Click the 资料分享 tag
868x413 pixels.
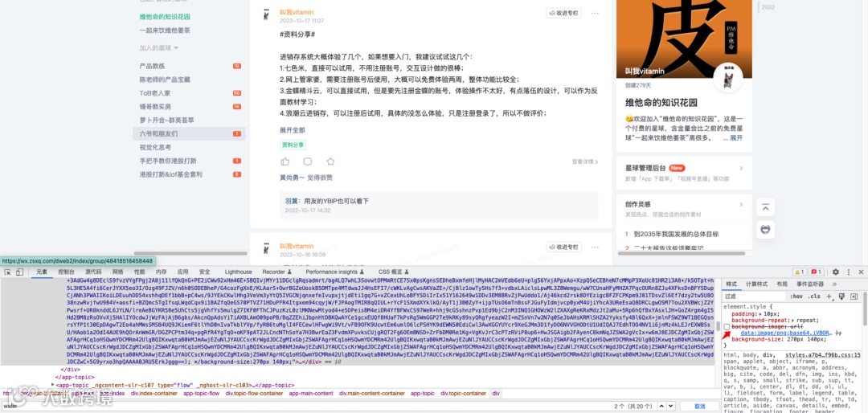(x=293, y=145)
